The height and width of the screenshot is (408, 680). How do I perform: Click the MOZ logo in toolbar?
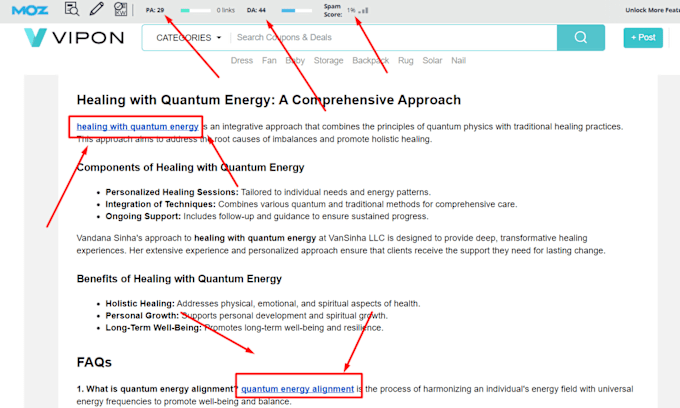pos(29,10)
